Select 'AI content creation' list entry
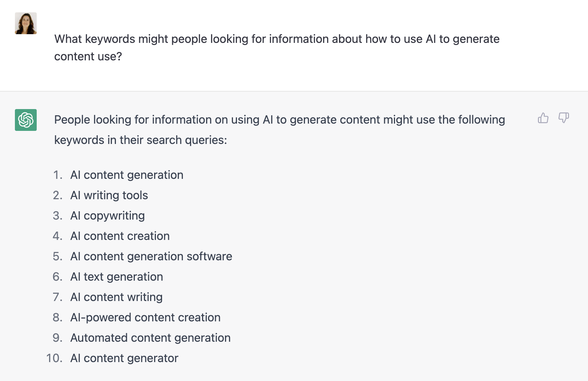Viewport: 588px width, 381px height. click(120, 236)
